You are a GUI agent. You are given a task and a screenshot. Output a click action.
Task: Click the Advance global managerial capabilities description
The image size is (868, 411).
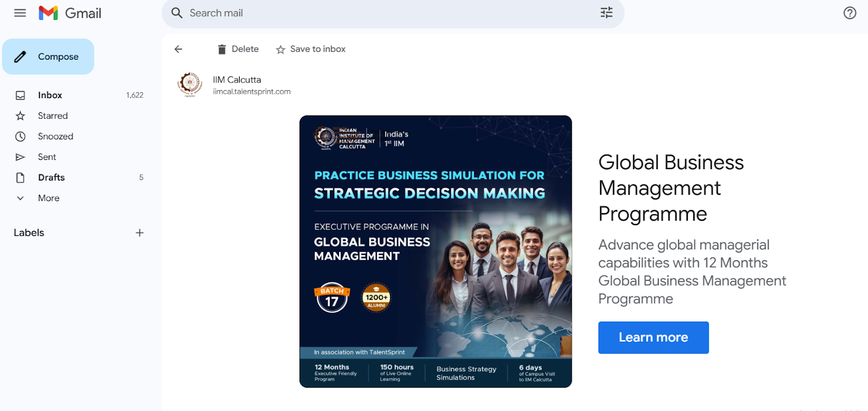[x=692, y=272]
